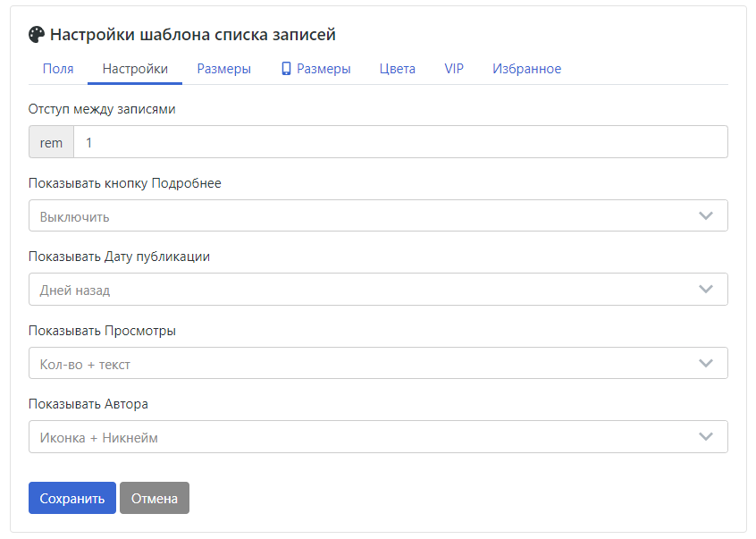The width and height of the screenshot is (756, 539).
Task: Open the Показывать Автора dropdown
Action: [378, 437]
